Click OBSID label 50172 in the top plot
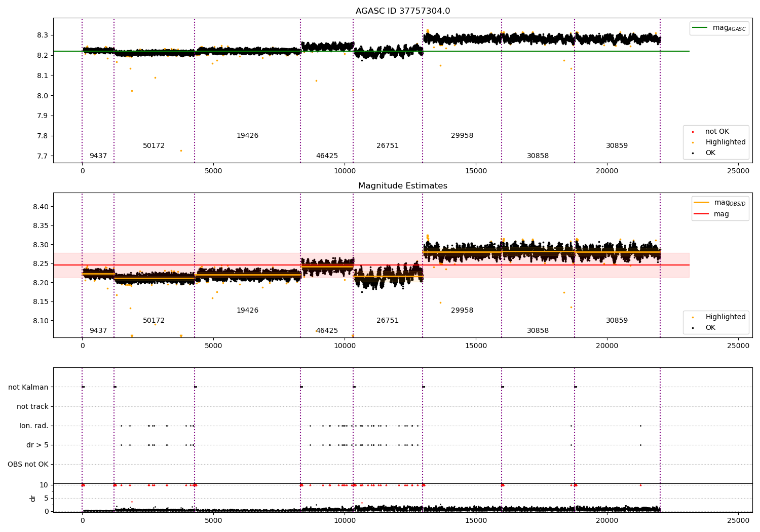This screenshot has height=532, width=760. pyautogui.click(x=154, y=146)
